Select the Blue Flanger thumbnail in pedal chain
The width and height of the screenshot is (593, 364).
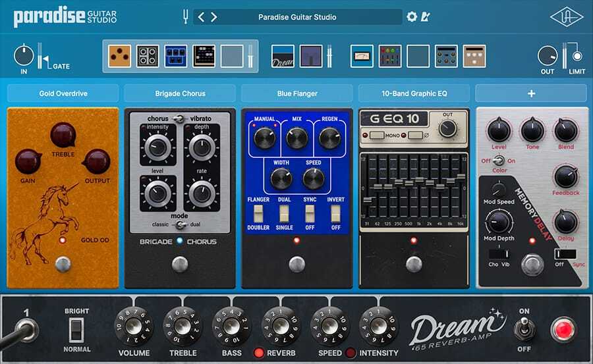[175, 57]
